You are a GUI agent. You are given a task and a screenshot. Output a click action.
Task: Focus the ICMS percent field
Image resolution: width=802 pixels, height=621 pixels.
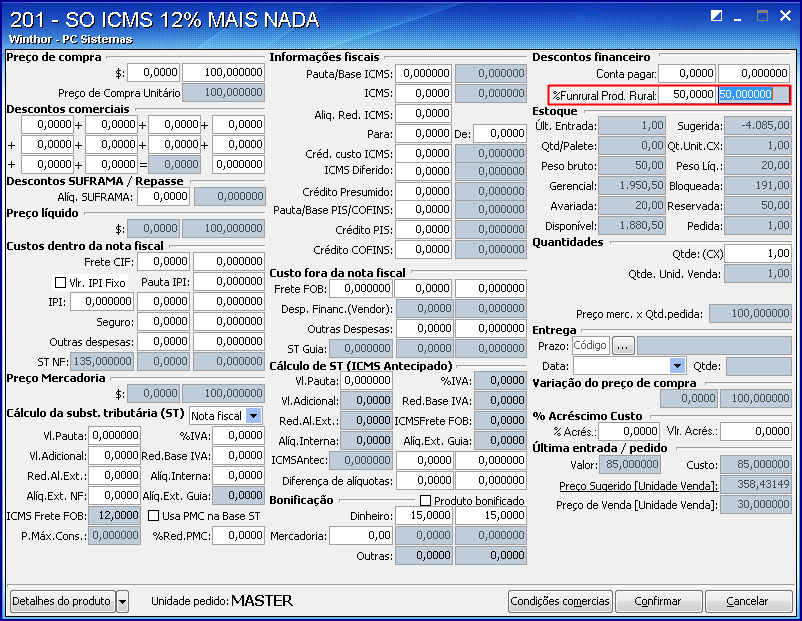coord(424,94)
